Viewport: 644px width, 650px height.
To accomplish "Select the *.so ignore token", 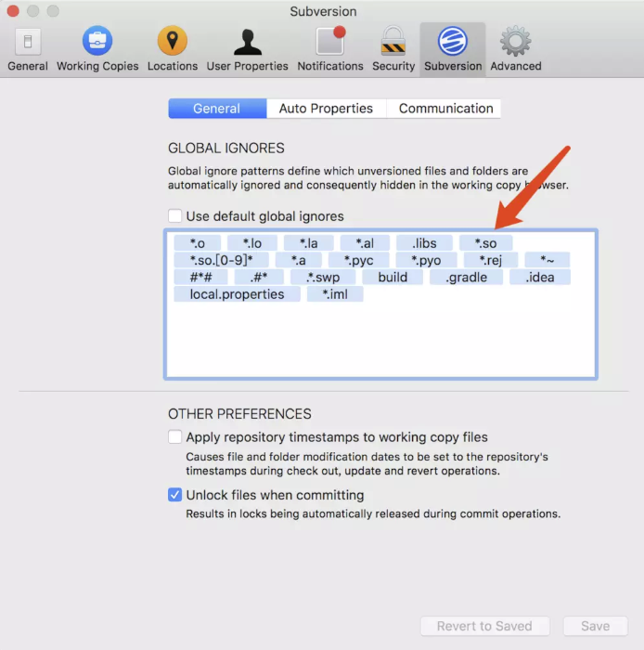I will pos(486,243).
